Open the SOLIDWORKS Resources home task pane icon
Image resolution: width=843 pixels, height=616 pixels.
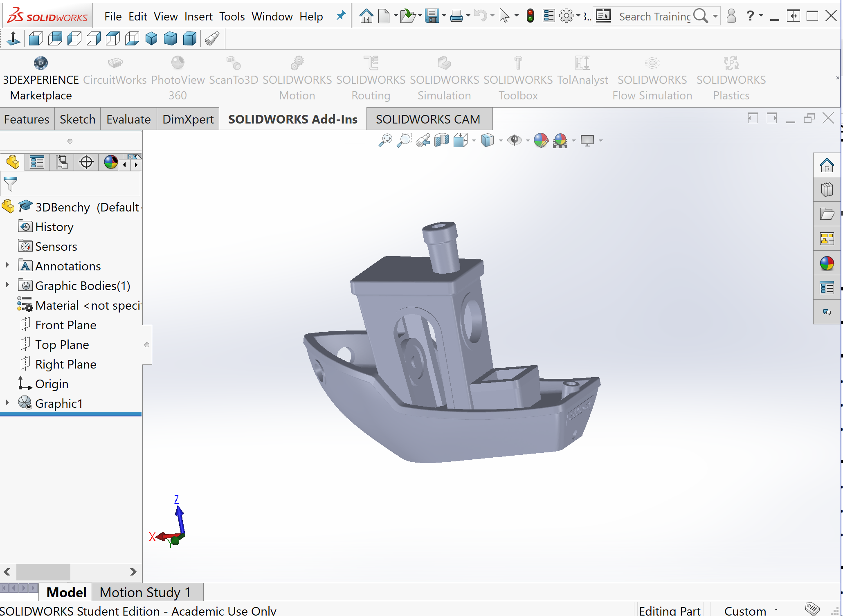(x=827, y=165)
